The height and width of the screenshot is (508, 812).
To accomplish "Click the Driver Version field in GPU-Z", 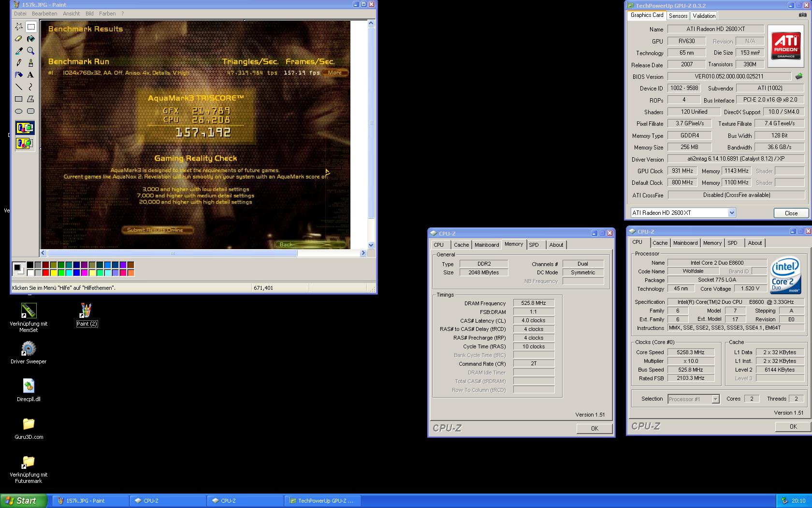I will [x=736, y=159].
